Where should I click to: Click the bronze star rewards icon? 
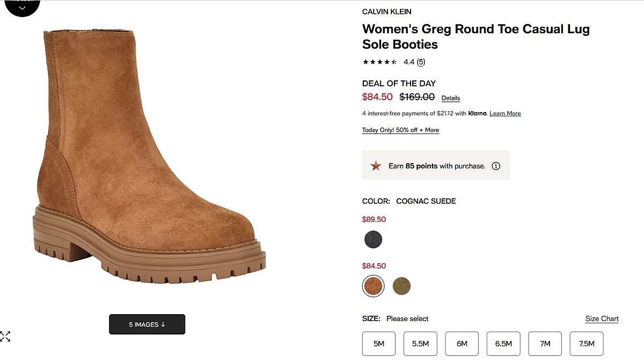(x=376, y=166)
